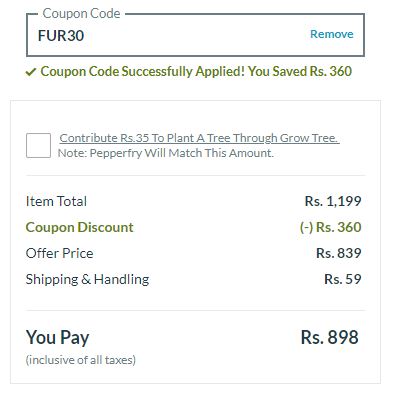Click the Shipping & Handling label
Screen dimensions: 393x402
click(x=87, y=279)
